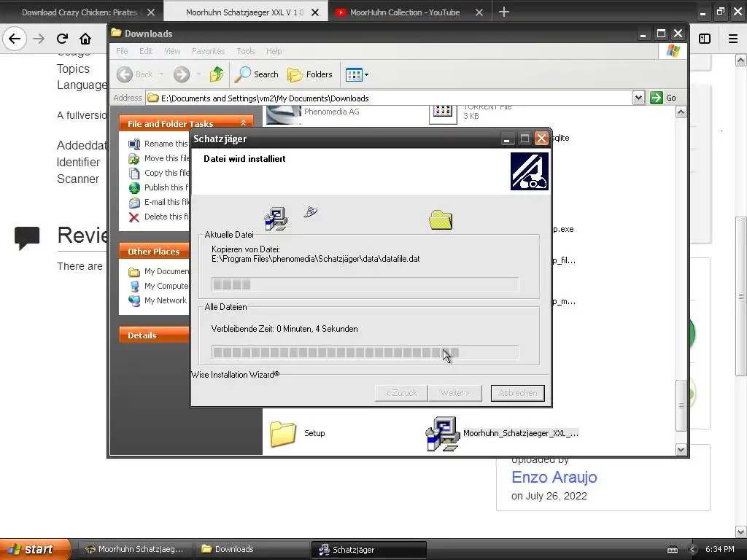The height and width of the screenshot is (560, 747).
Task: Open File menu in Downloads window
Action: (x=122, y=51)
